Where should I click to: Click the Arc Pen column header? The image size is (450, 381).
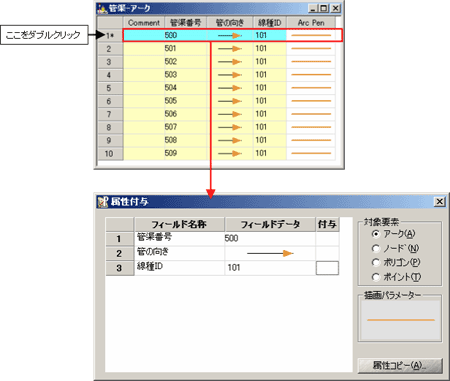(x=311, y=23)
